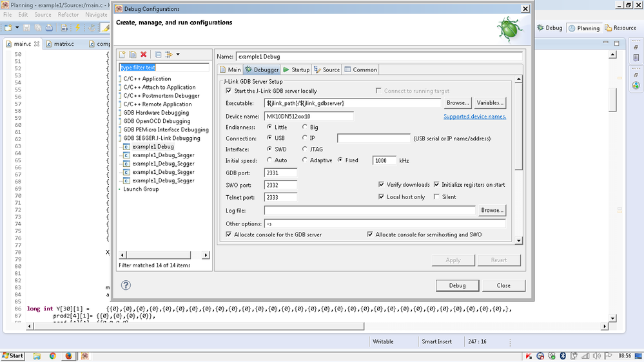Open the launch configuration filter icon
Image resolution: width=644 pixels, height=362 pixels.
point(168,55)
